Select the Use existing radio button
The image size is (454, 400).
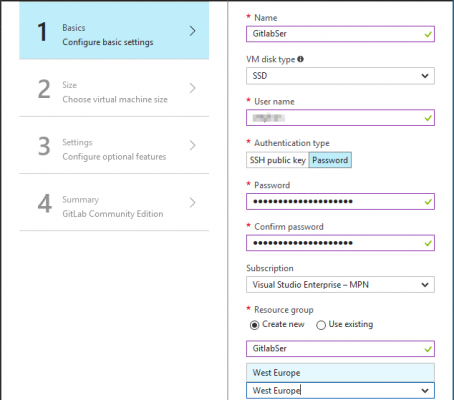click(x=321, y=325)
